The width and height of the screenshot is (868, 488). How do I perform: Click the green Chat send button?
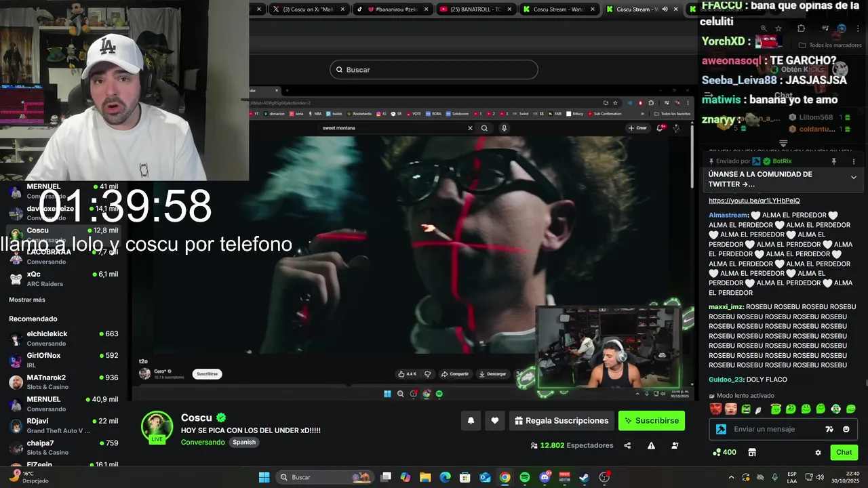coord(844,452)
